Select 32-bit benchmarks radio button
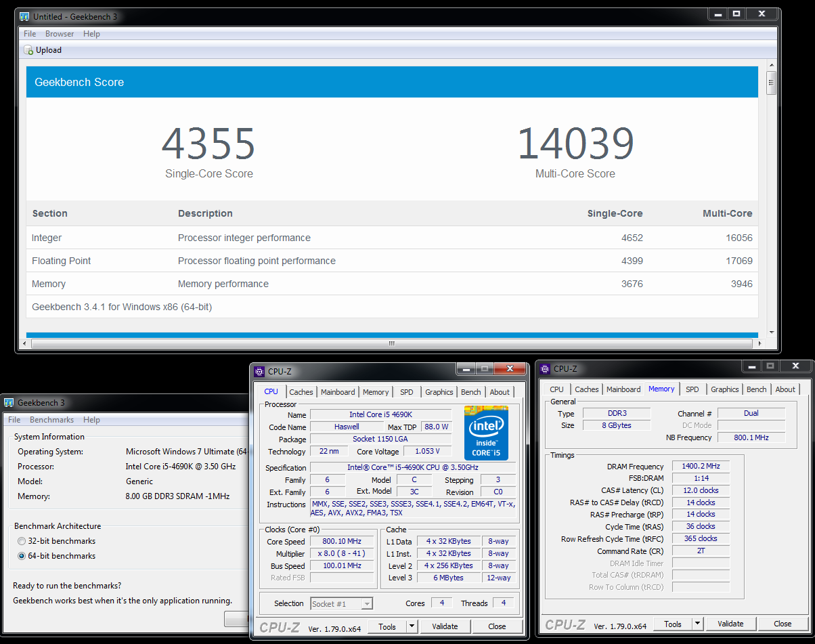 pyautogui.click(x=22, y=541)
